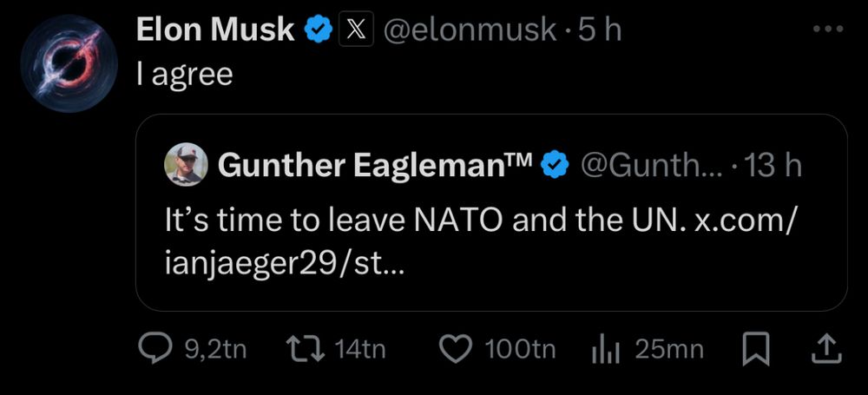Click the truncated @Gunth... handle
Viewport: 868px width, 395px height.
650,165
